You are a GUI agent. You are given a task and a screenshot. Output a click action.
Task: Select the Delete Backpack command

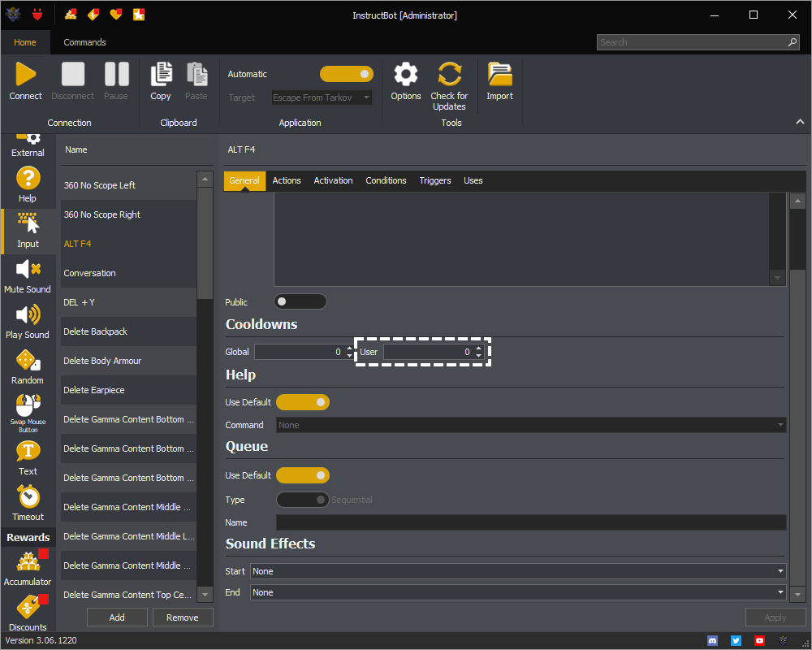128,331
